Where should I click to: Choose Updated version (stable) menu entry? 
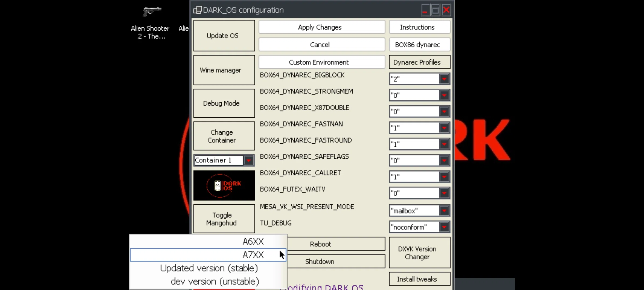208,268
